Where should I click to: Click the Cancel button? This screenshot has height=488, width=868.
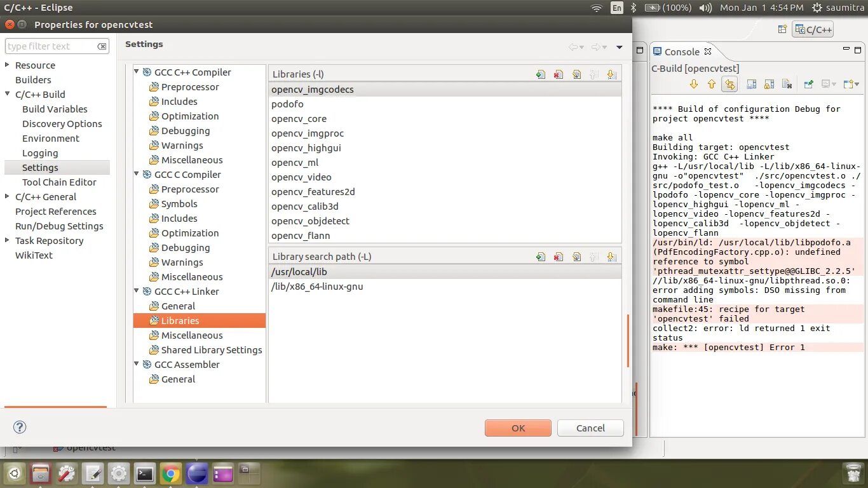590,428
